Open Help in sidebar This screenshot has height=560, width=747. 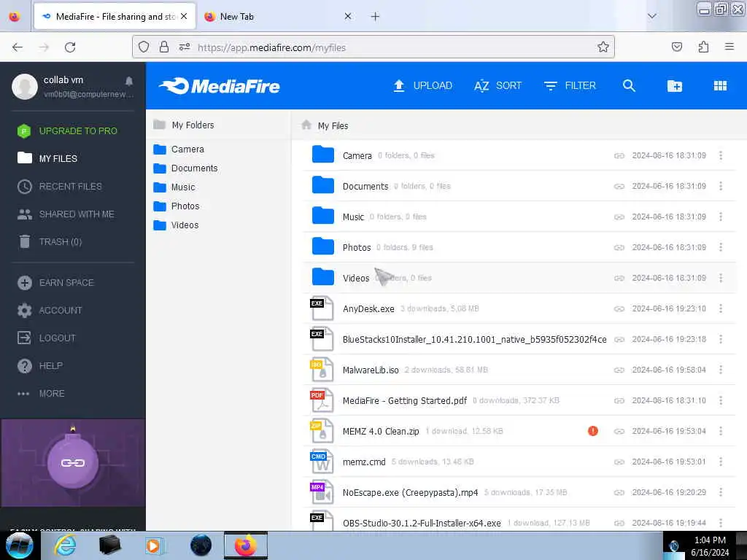(x=40, y=366)
